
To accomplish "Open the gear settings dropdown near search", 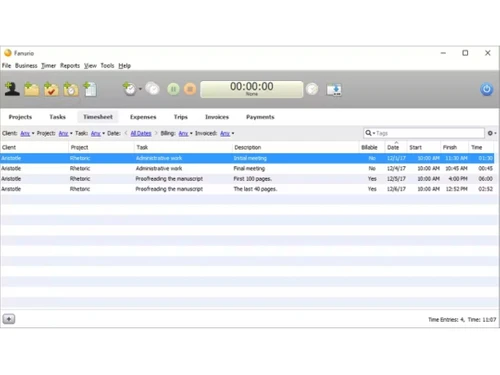I will pyautogui.click(x=492, y=133).
